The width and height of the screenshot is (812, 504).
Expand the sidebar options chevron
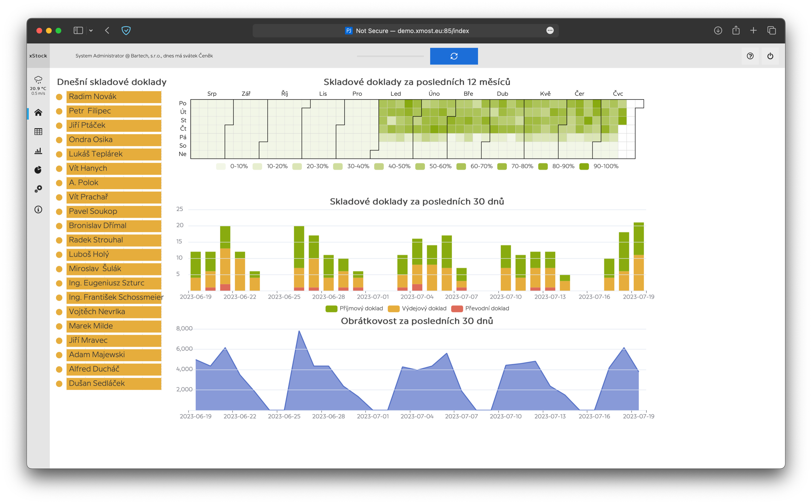click(x=91, y=31)
